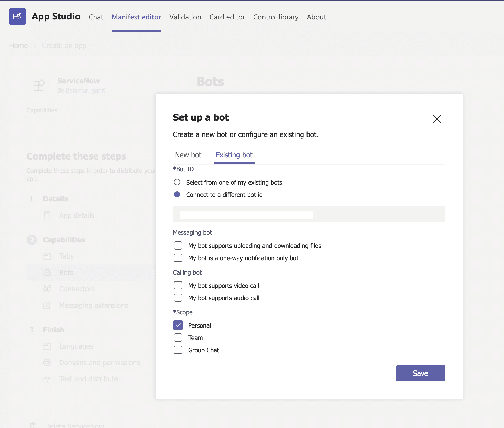The width and height of the screenshot is (504, 428).
Task: Select from one of my existing bots radio
Action: [177, 182]
